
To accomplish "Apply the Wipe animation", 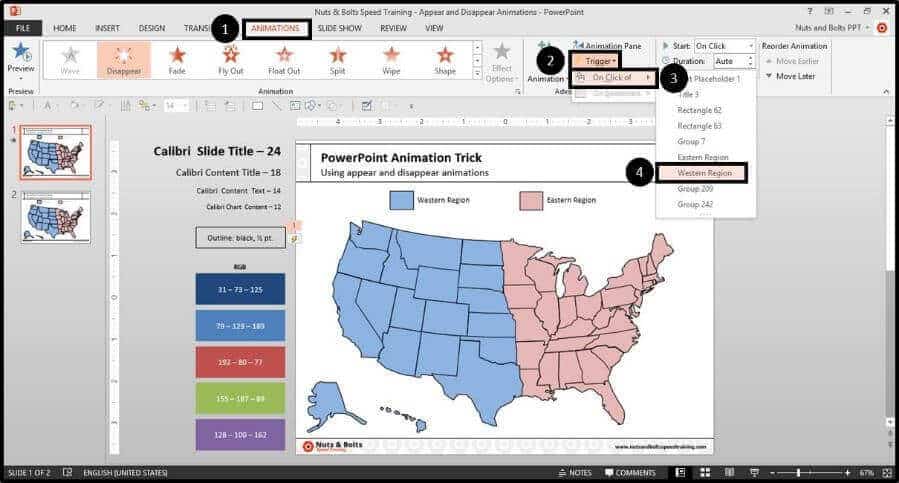I will pyautogui.click(x=391, y=60).
